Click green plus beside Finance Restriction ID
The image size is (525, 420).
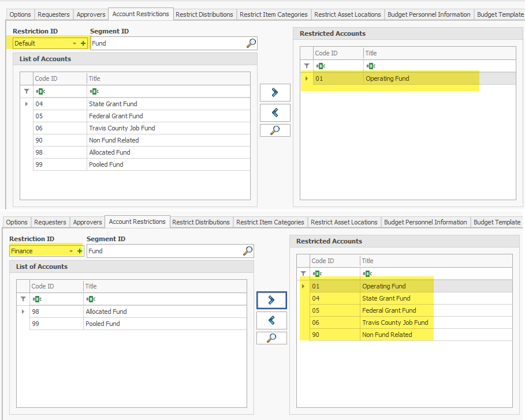(x=80, y=251)
